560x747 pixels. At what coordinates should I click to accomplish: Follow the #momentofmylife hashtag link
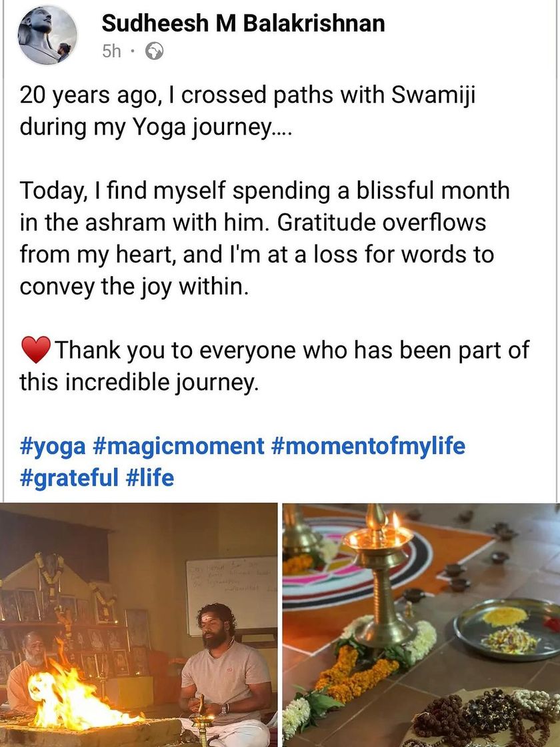368,446
